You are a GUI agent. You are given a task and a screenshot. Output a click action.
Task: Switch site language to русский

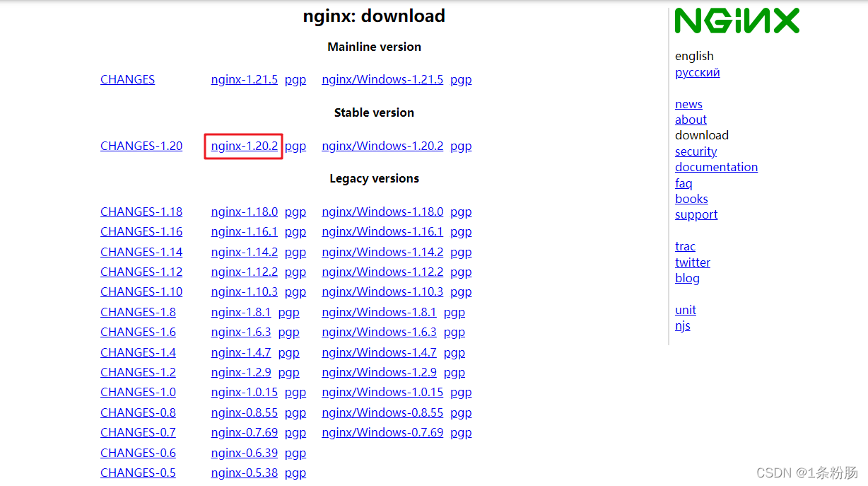click(698, 73)
